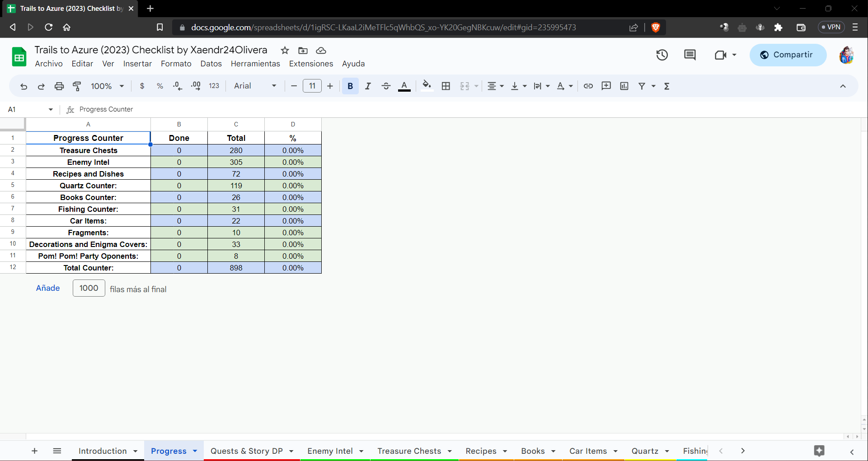This screenshot has height=461, width=868.
Task: Click the Añade rows link
Action: tap(48, 288)
